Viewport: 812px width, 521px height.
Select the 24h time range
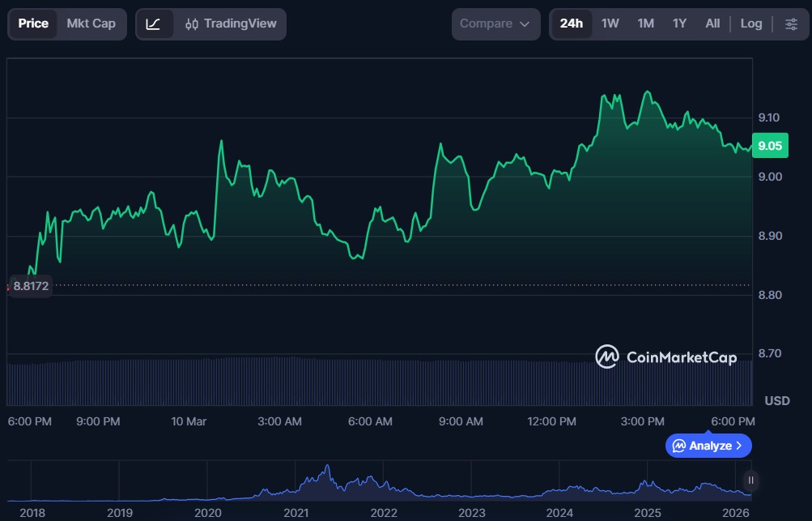coord(571,24)
